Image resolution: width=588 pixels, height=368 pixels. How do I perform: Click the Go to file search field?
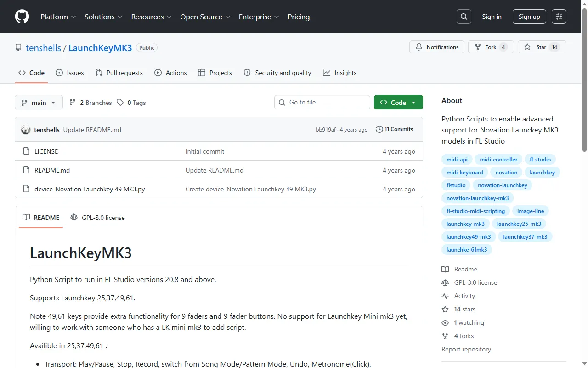[x=322, y=103]
